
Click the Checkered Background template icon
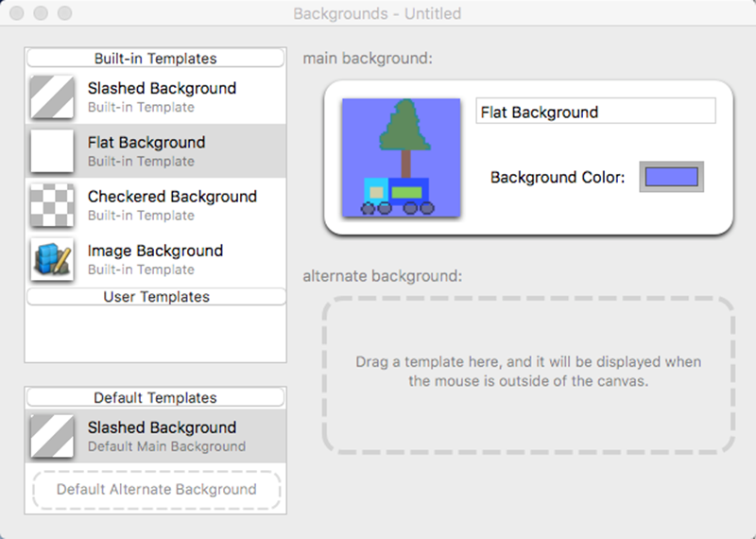tap(52, 205)
